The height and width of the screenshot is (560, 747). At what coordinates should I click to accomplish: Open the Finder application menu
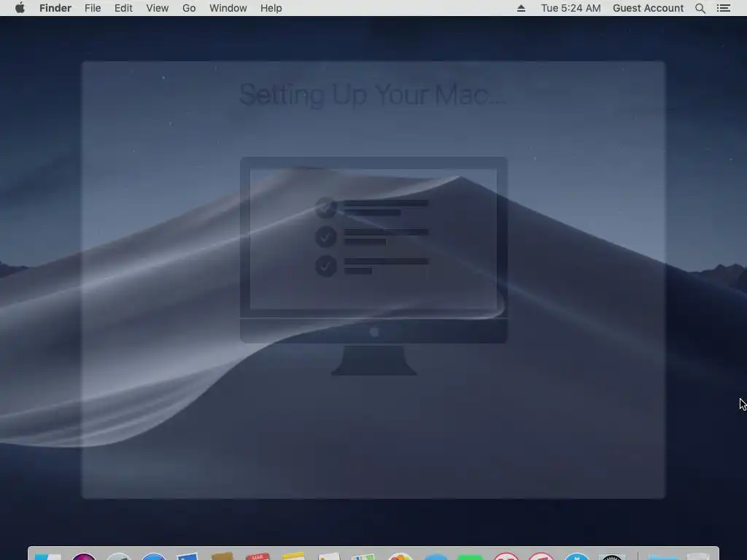point(55,8)
